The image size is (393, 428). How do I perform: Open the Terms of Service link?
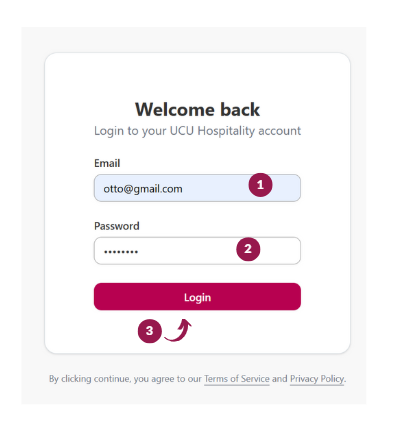click(237, 379)
